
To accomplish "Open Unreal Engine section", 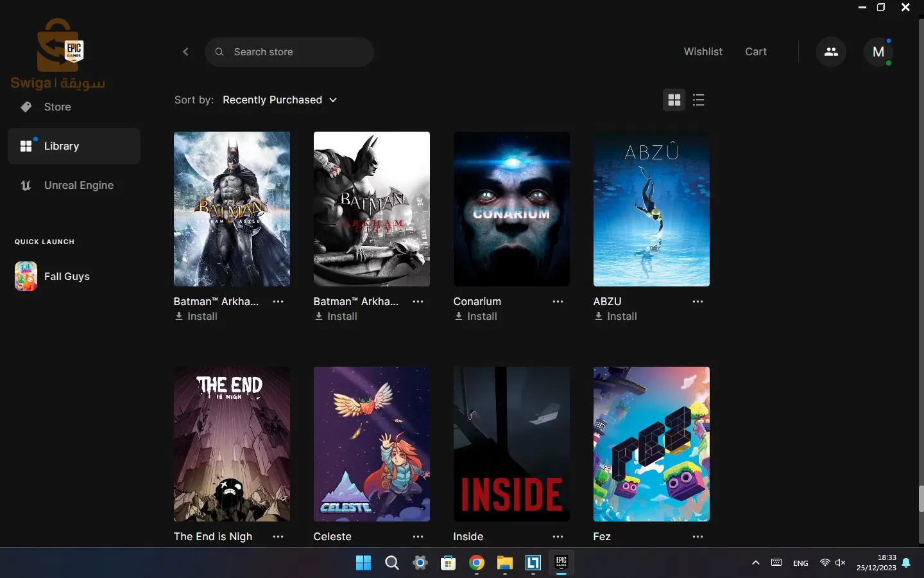I will (x=78, y=185).
